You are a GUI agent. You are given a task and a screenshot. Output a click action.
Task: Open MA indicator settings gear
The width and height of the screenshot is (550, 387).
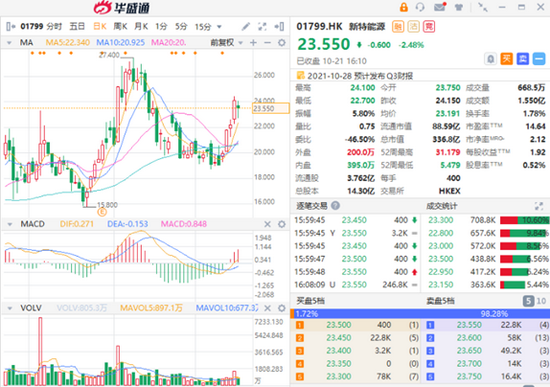(281, 43)
